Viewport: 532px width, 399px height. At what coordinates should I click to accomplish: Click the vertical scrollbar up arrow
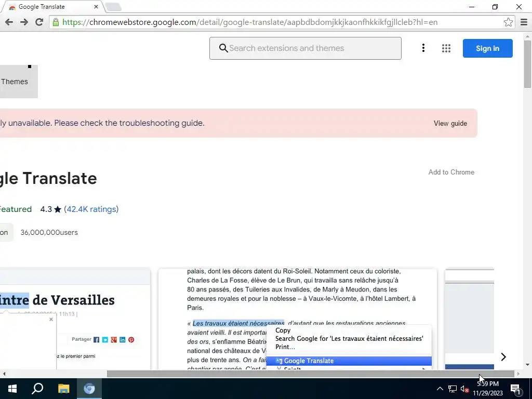click(527, 36)
